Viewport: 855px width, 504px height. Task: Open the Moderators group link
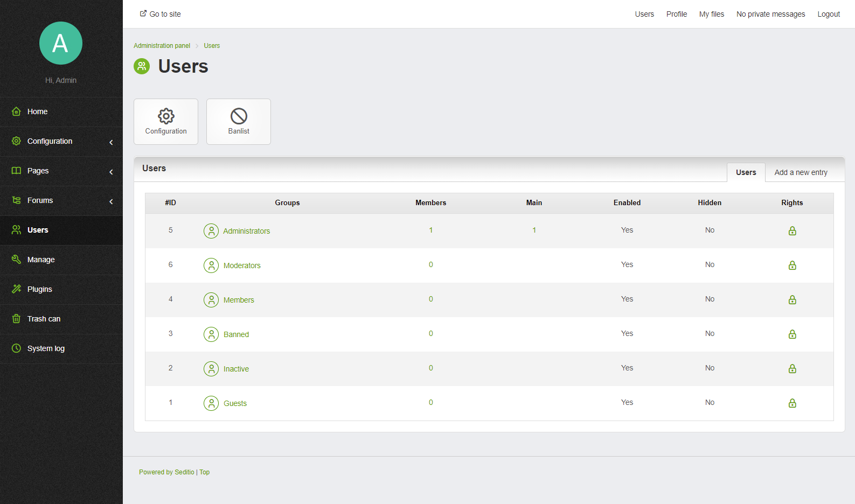coord(242,265)
